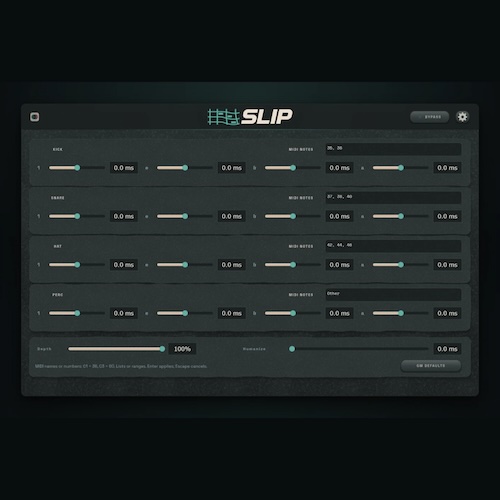The height and width of the screenshot is (500, 500).
Task: Adjust the Hat row beat 1 slider
Action: click(x=77, y=265)
